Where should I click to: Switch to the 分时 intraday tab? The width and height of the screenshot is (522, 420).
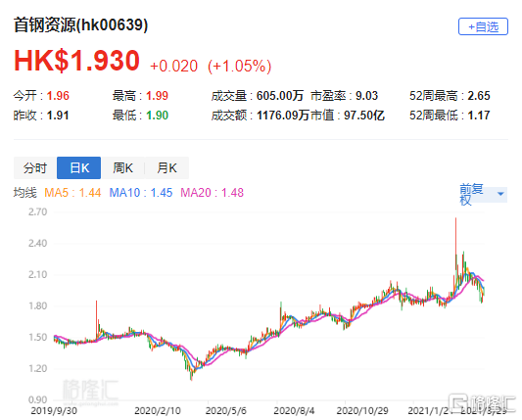coord(35,167)
